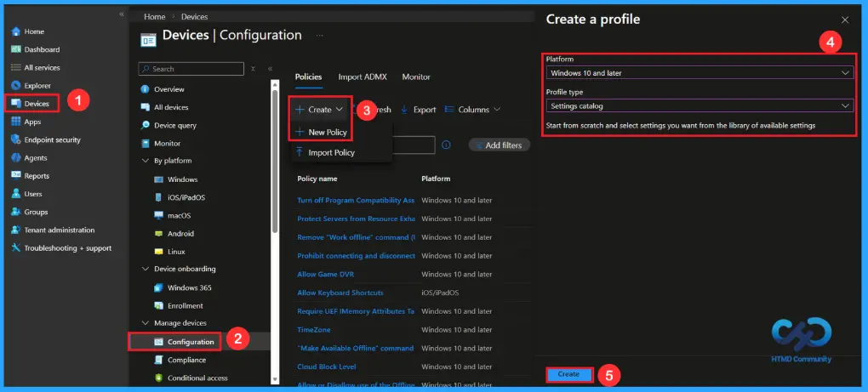Image resolution: width=868 pixels, height=392 pixels.
Task: Open Protect Servers from Resource Exha policy
Action: pos(356,219)
